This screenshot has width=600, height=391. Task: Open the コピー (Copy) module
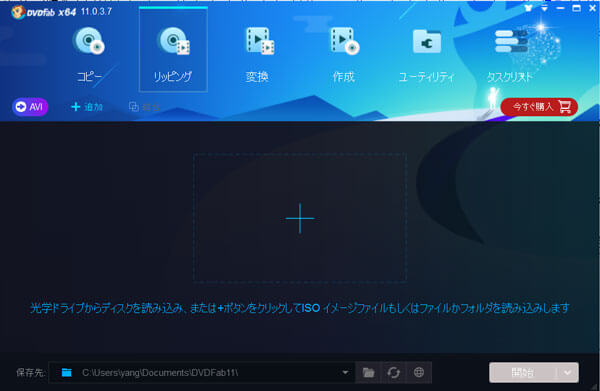coord(89,54)
